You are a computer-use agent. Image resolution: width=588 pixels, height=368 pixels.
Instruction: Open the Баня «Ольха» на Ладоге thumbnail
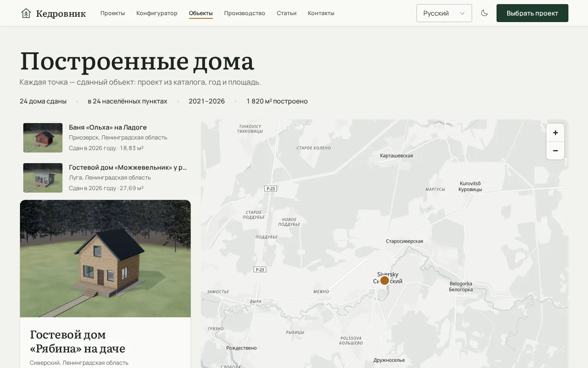(x=43, y=138)
